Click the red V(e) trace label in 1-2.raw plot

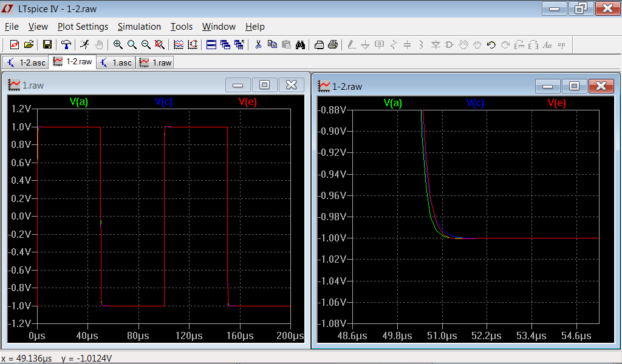(x=556, y=103)
